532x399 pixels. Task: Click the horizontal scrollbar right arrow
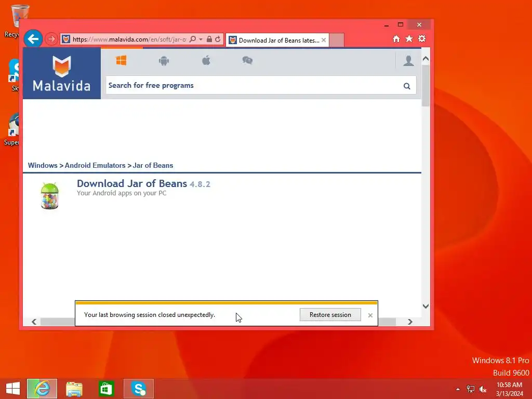pyautogui.click(x=410, y=322)
